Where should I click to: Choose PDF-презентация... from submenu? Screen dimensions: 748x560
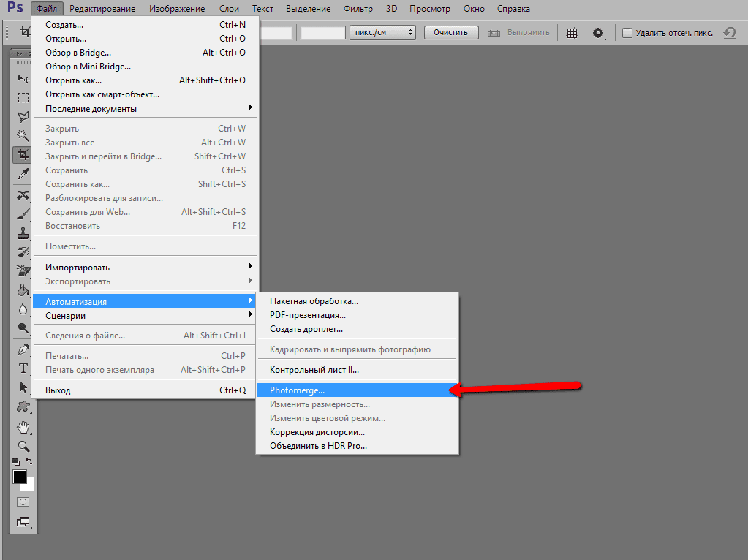(358, 315)
